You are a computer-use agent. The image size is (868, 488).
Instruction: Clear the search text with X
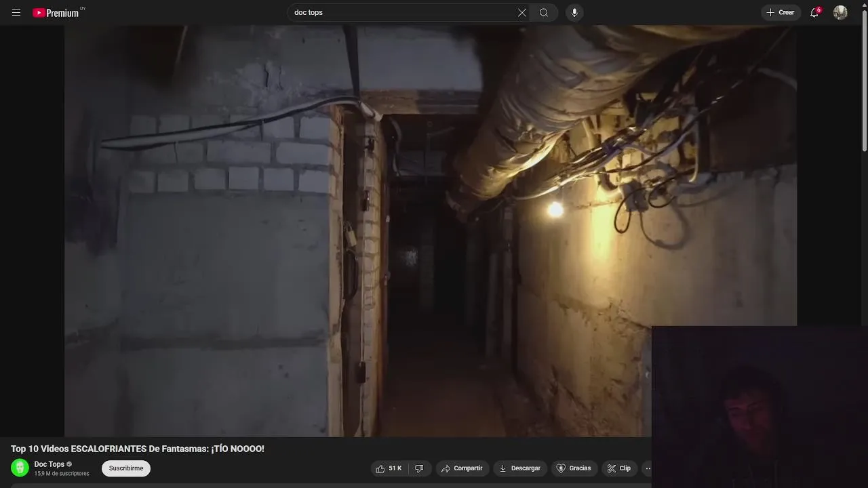pos(522,13)
